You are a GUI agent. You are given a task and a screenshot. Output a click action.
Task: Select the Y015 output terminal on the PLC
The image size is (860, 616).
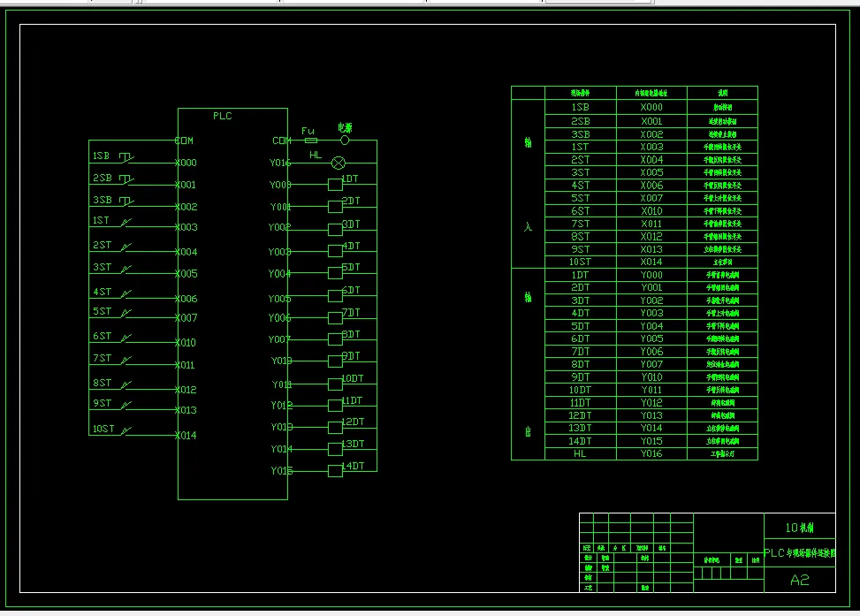282,471
